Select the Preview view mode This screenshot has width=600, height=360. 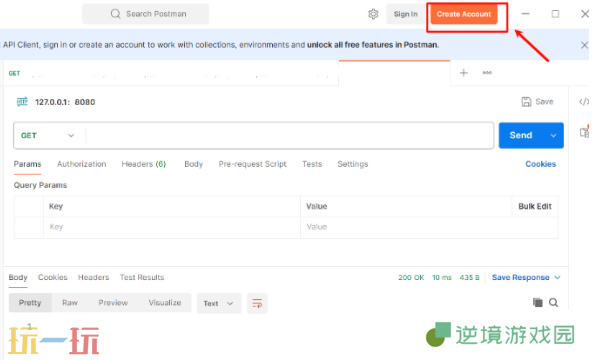113,303
